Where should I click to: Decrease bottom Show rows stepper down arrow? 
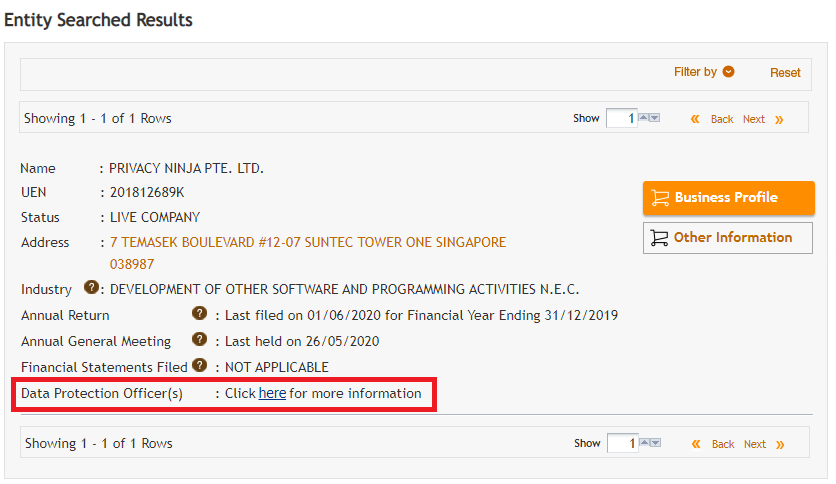pyautogui.click(x=656, y=442)
